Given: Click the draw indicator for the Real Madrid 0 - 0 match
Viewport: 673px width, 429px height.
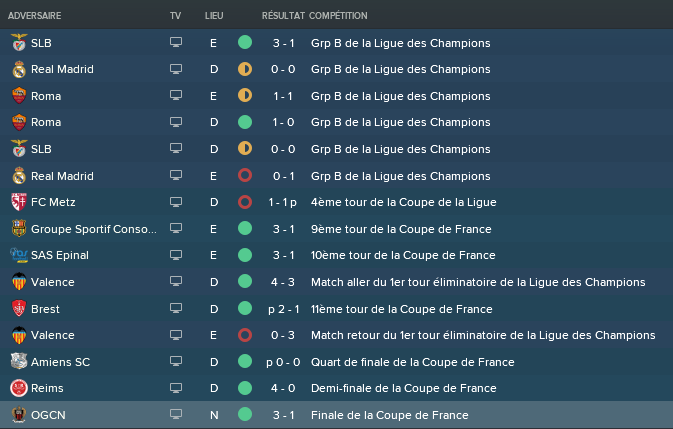Looking at the screenshot, I should click(245, 69).
